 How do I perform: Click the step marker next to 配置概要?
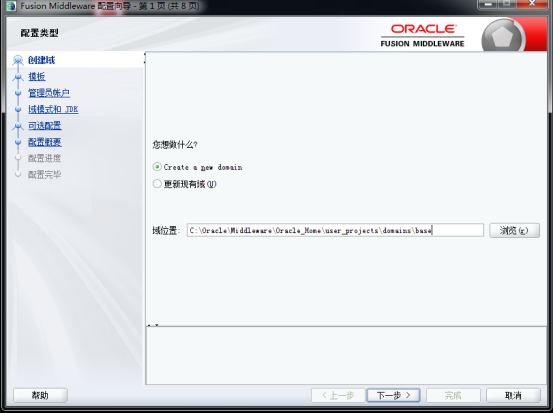click(18, 142)
